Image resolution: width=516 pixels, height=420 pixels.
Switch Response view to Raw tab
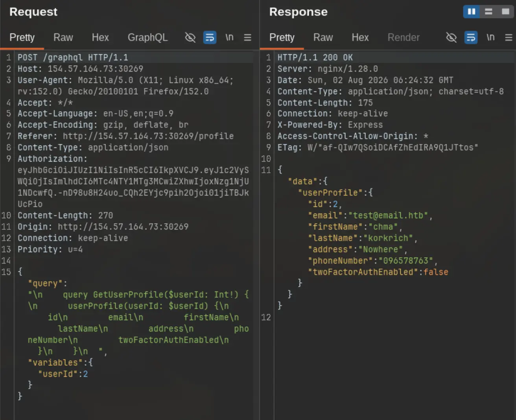pyautogui.click(x=323, y=37)
